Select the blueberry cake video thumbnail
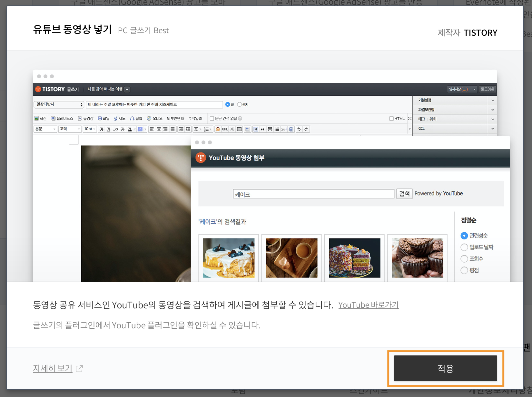Screen dimensions: 532x397 pos(229,258)
